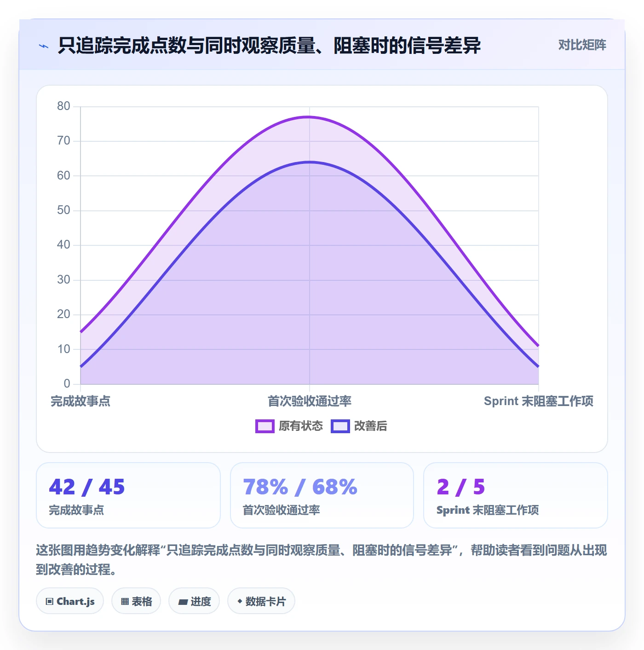Click the diamond icon in 数据卡片 tag
The width and height of the screenshot is (644, 650).
[240, 601]
